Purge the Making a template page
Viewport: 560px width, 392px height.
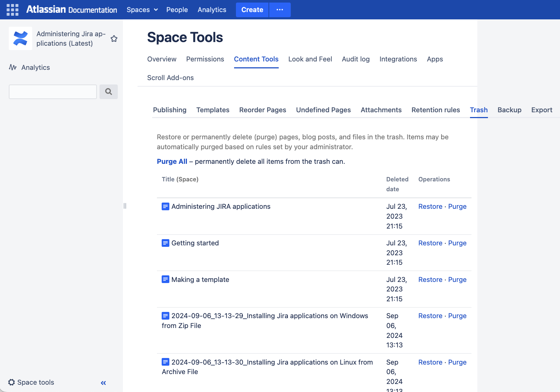(x=457, y=279)
